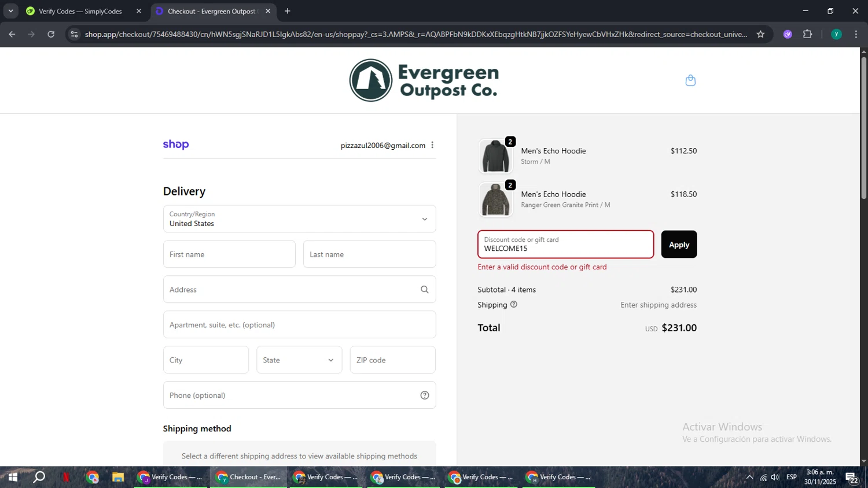Close the Verify Codes browser tab
Image resolution: width=868 pixels, height=488 pixels.
click(x=139, y=11)
